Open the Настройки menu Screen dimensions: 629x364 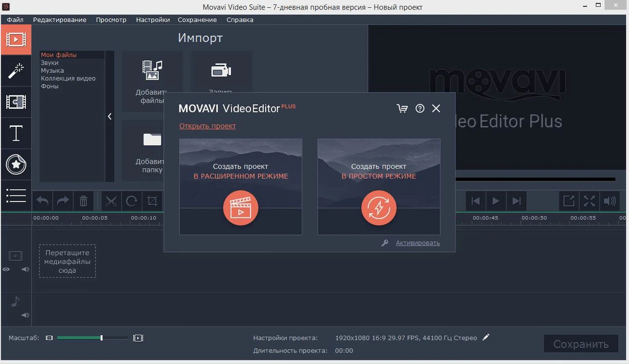[153, 19]
